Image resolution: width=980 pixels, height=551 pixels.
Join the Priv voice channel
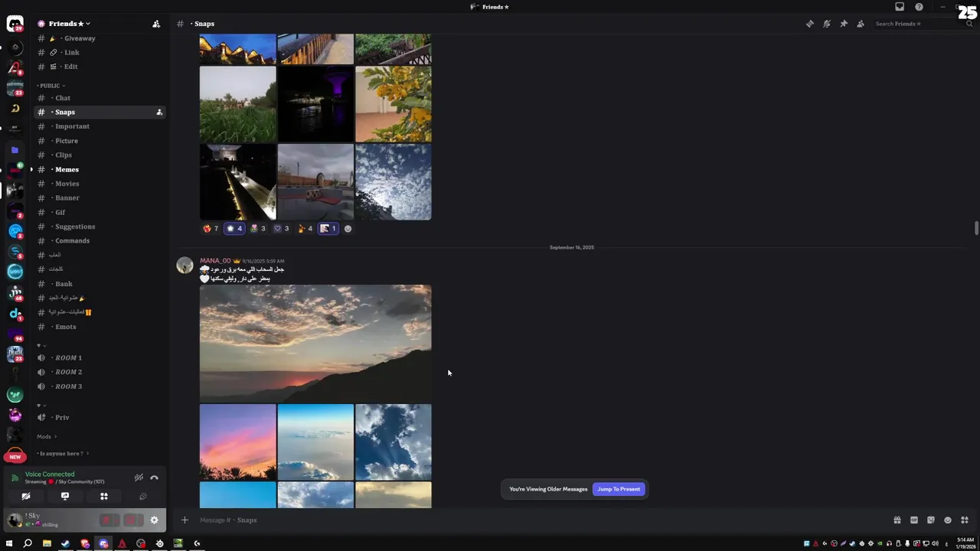(100, 417)
